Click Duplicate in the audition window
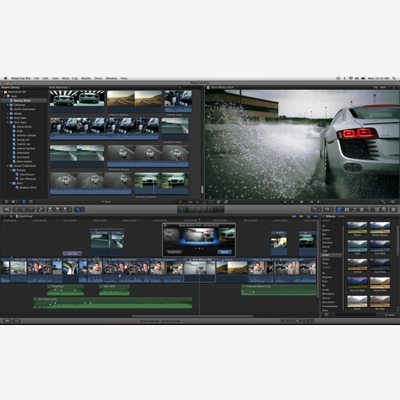Image resolution: width=400 pixels, height=400 pixels. 174,252
